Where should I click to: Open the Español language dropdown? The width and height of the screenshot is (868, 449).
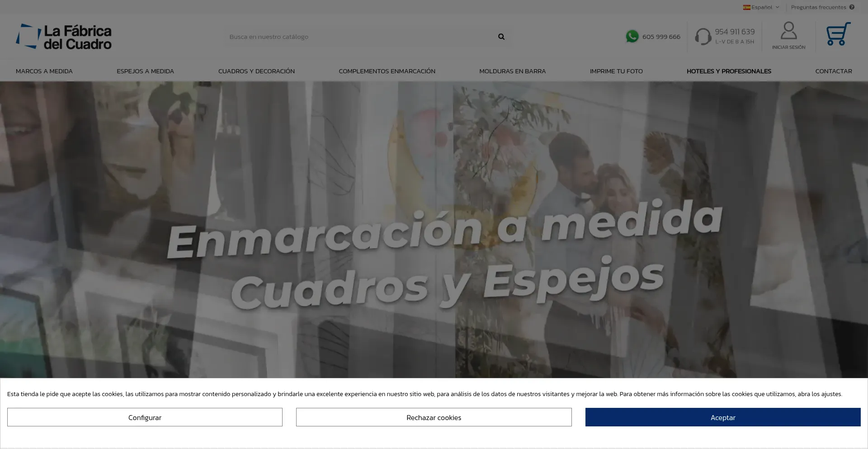pos(762,7)
